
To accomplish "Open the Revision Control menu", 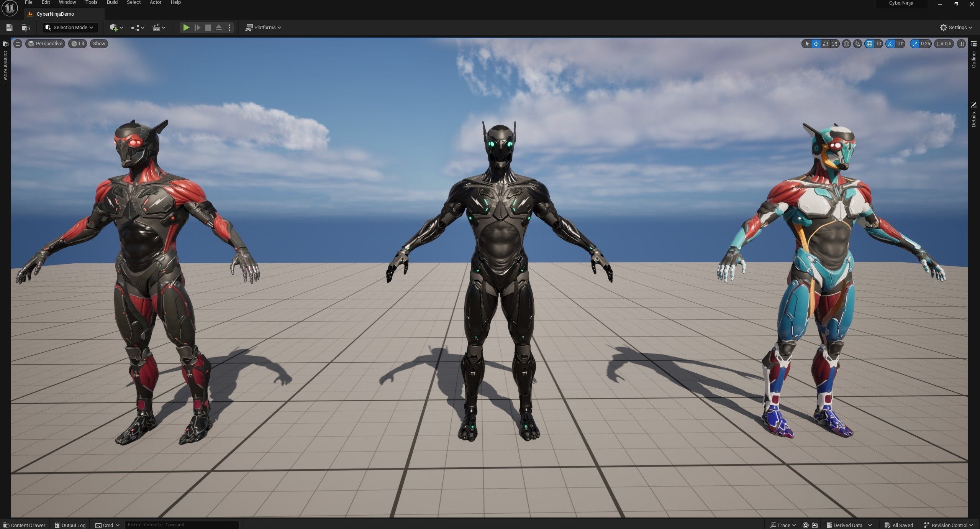I will click(x=948, y=525).
